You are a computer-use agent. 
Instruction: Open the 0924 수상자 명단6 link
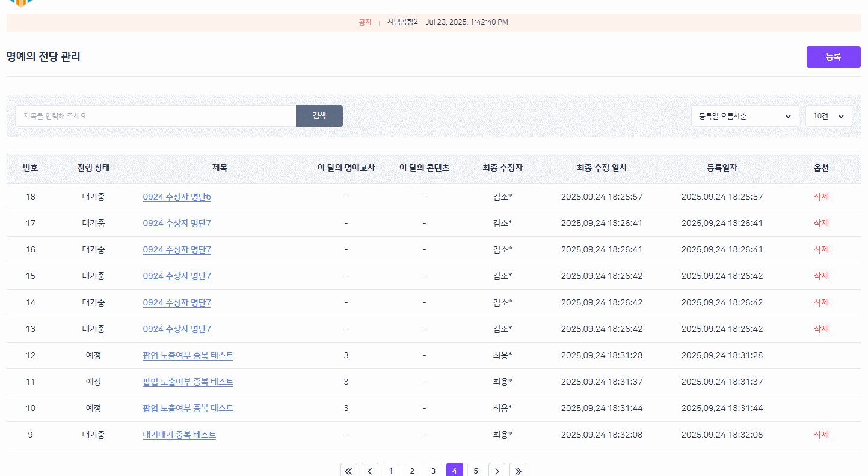(177, 197)
